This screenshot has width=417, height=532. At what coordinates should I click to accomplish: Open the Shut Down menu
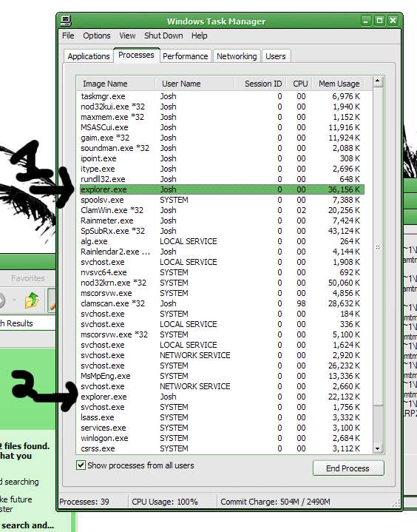point(163,36)
